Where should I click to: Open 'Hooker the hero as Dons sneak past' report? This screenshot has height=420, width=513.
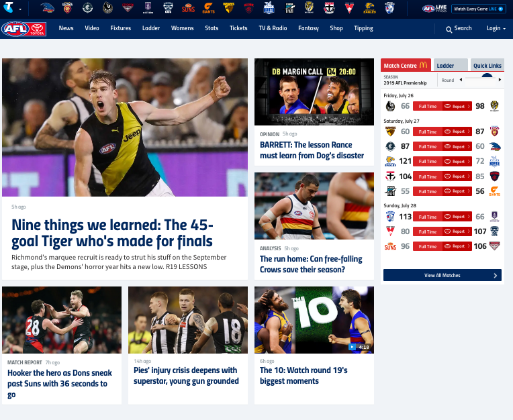click(x=60, y=383)
